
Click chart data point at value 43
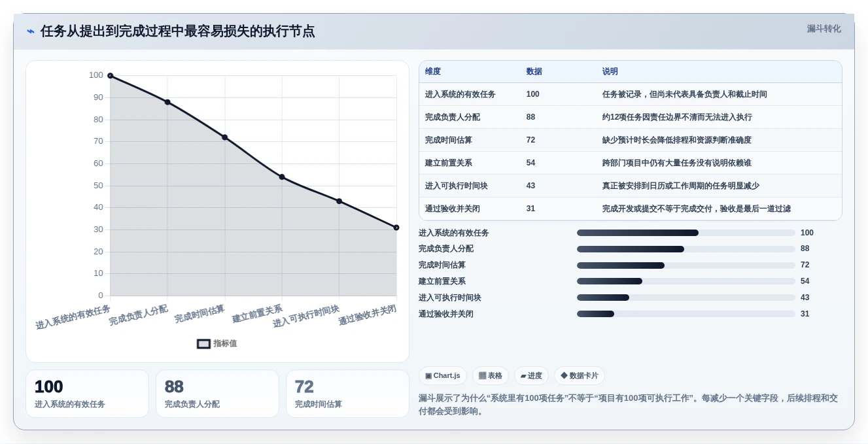pos(339,201)
